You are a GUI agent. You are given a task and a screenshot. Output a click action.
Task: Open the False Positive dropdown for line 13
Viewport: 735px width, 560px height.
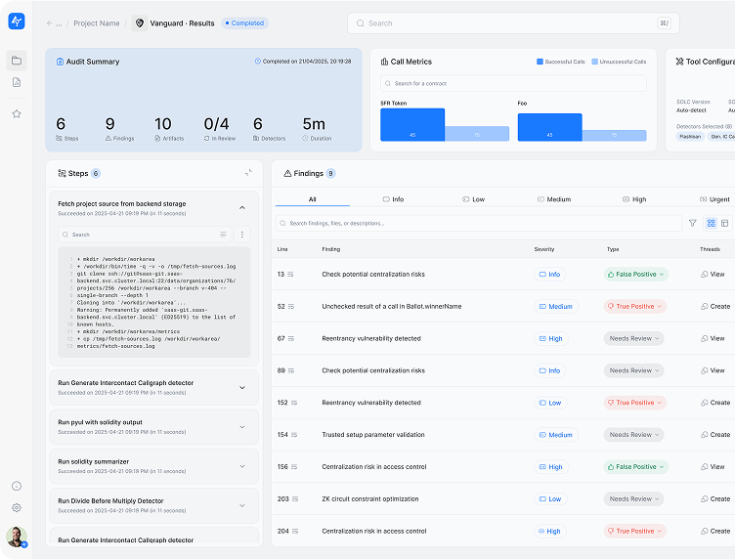[635, 275]
